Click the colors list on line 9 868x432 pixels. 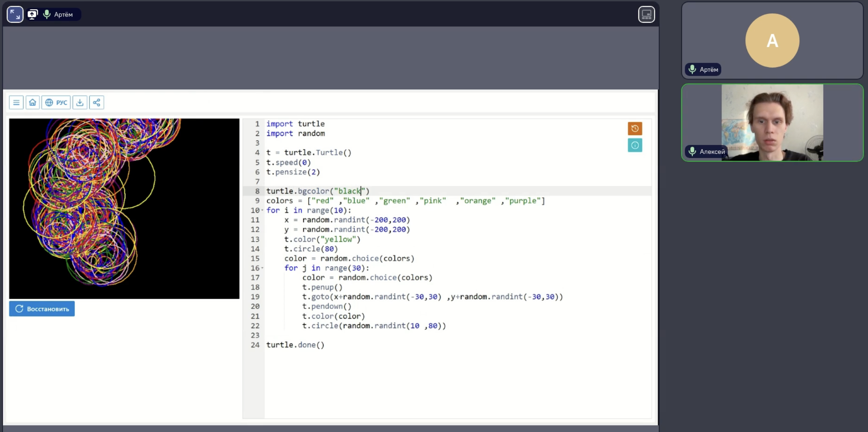tap(406, 201)
